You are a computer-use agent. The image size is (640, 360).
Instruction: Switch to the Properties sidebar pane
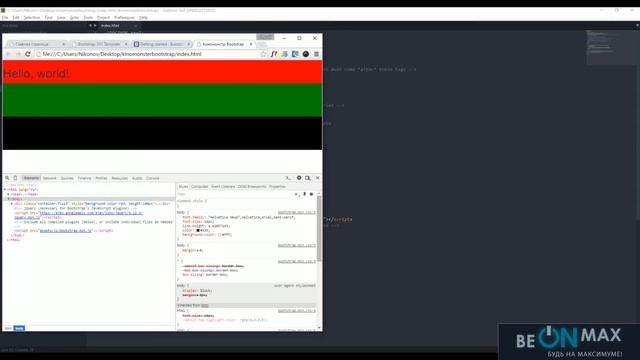[277, 187]
